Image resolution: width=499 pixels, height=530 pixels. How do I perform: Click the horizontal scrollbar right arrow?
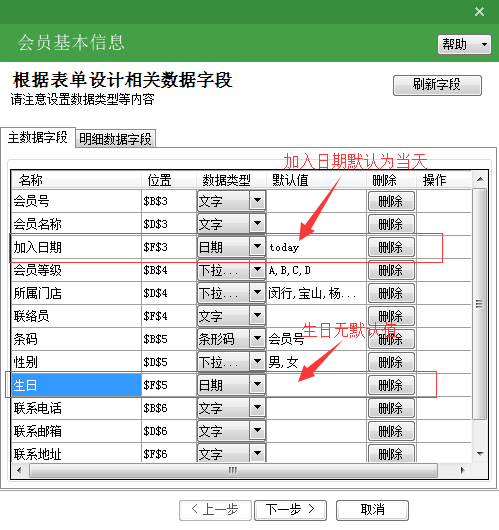pyautogui.click(x=462, y=470)
